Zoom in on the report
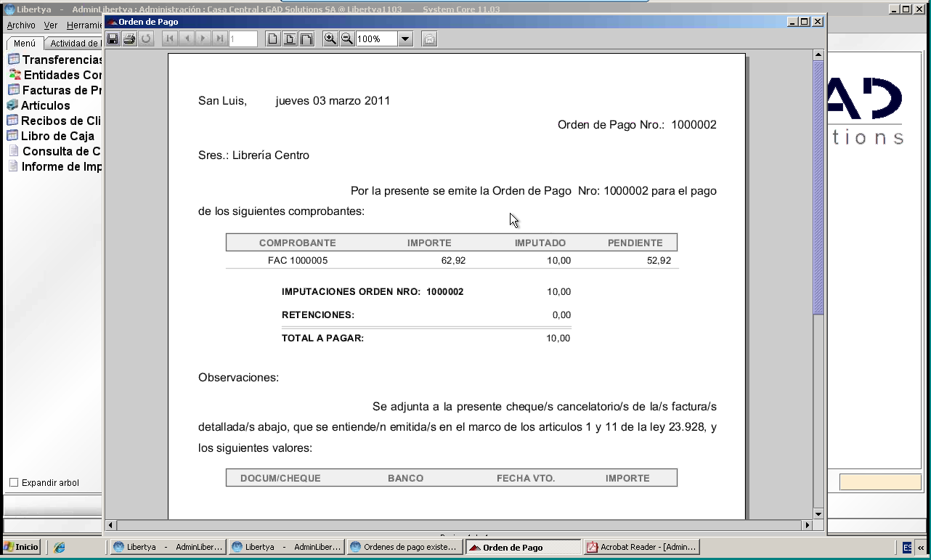This screenshot has width=931, height=560. point(330,39)
